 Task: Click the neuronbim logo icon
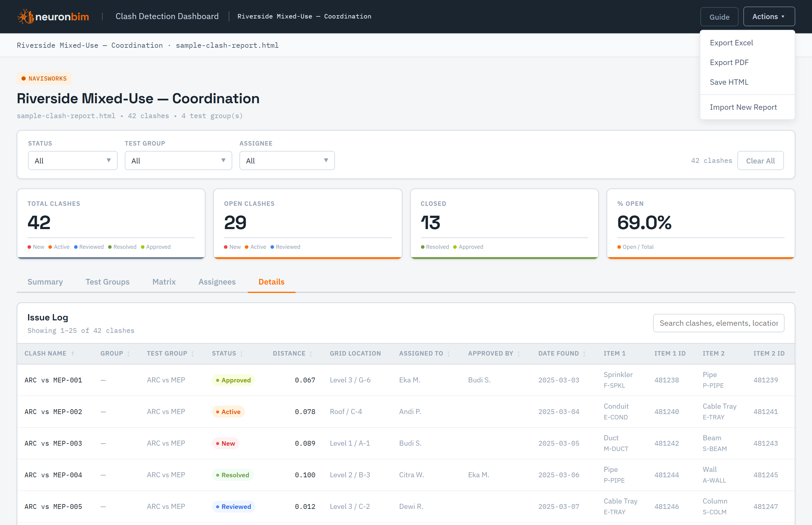click(26, 16)
